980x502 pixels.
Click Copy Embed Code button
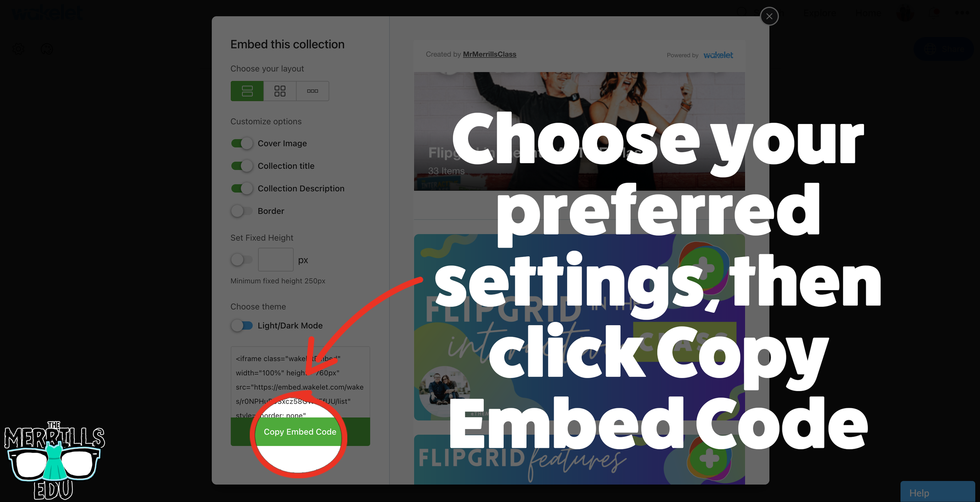tap(299, 431)
